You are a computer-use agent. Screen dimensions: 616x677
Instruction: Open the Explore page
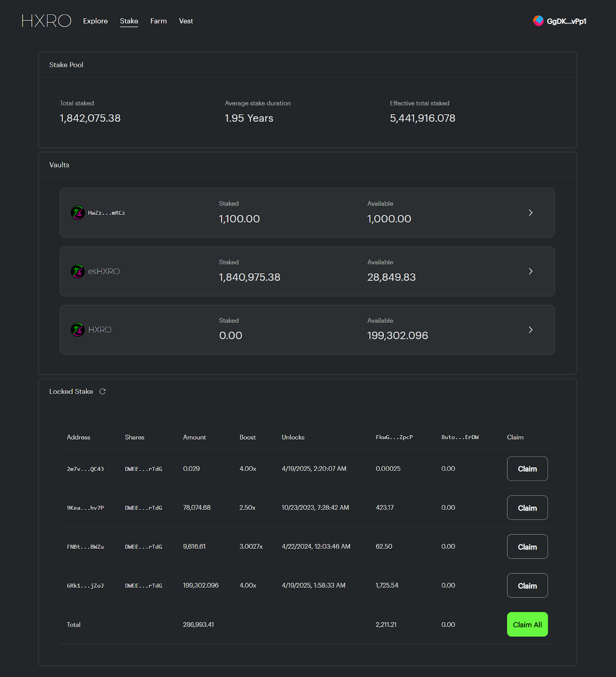95,21
